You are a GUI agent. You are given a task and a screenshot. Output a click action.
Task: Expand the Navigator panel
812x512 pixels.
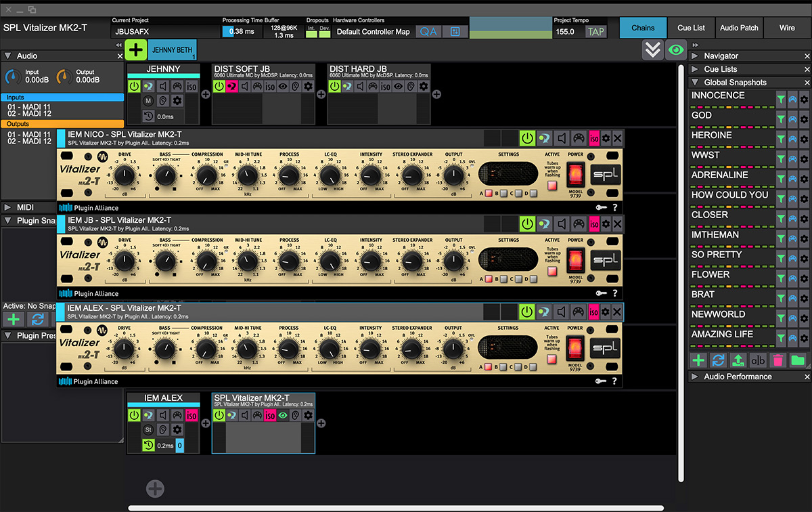tap(695, 56)
